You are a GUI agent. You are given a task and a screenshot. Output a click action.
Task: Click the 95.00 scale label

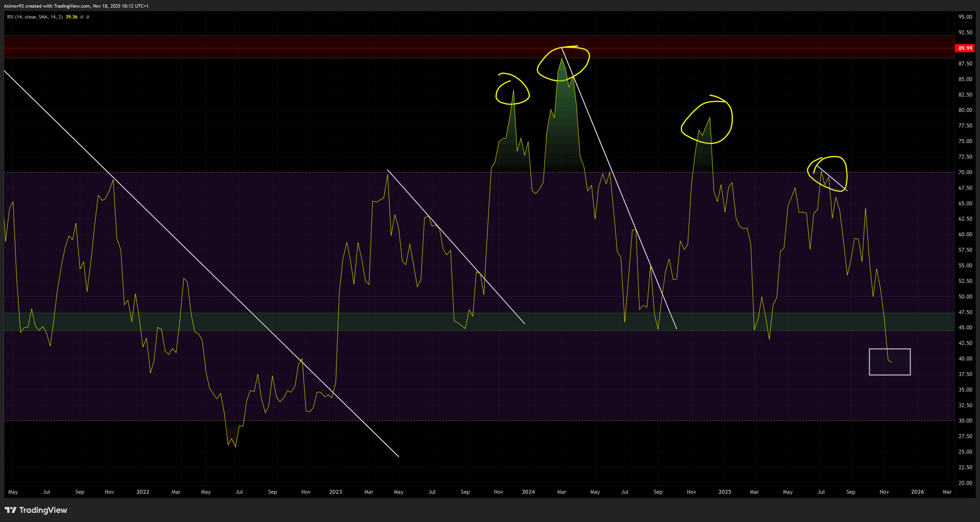[x=965, y=17]
